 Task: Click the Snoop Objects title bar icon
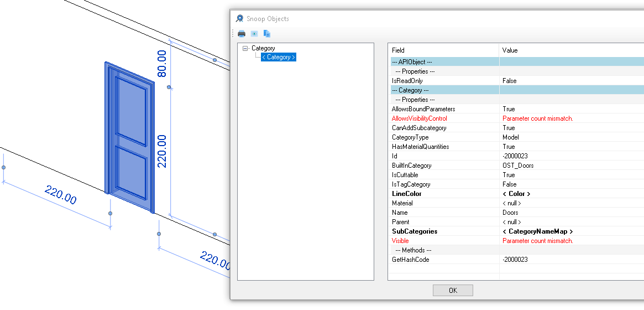click(x=239, y=19)
